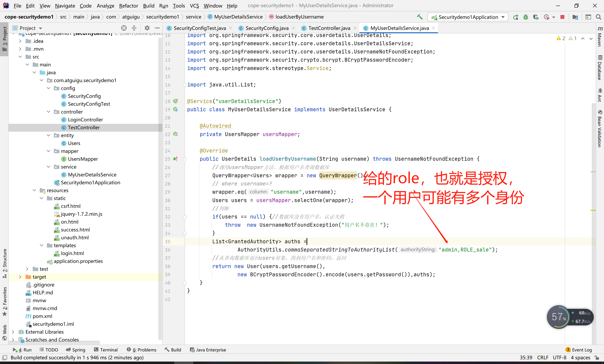604x364 pixels.
Task: Toggle the Problems tool window
Action: tap(142, 350)
